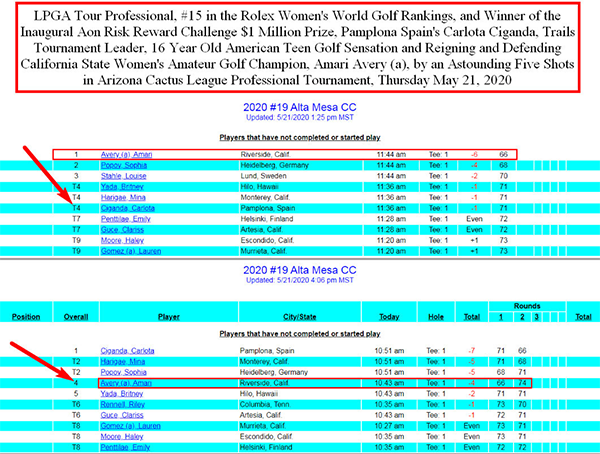The height and width of the screenshot is (454, 600).
Task: Click the '10:27 am' tee time cell
Action: tap(389, 426)
